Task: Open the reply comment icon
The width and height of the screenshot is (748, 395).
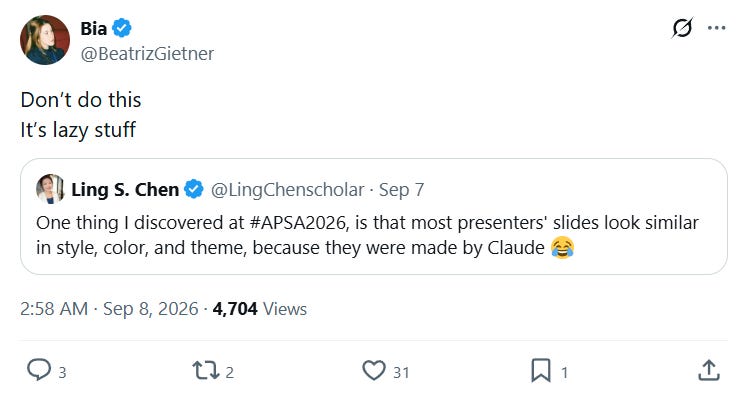Action: tap(39, 370)
